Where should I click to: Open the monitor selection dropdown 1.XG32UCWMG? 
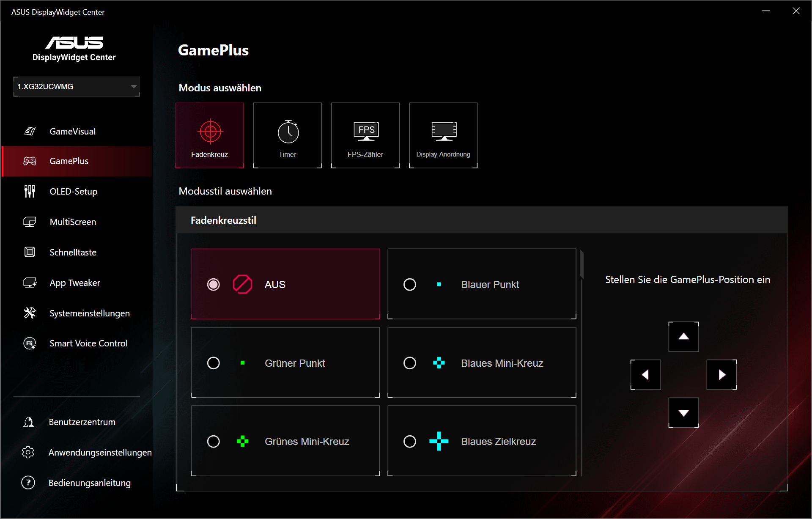click(77, 86)
